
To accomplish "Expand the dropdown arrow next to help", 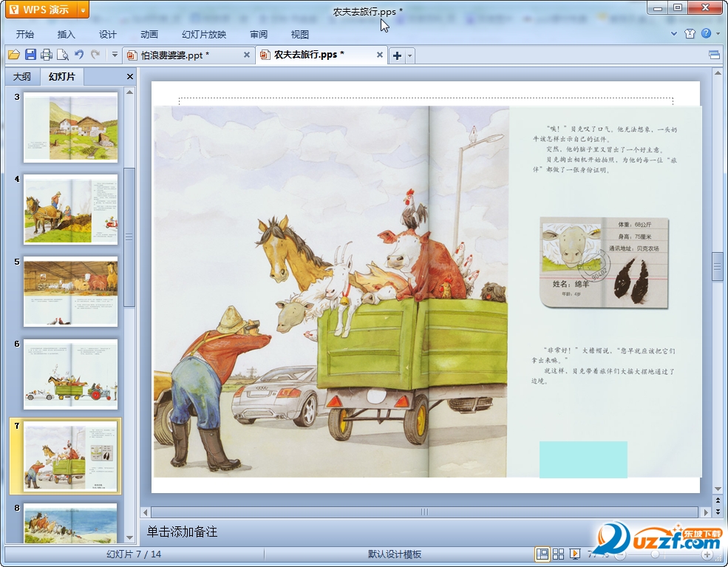I will (x=718, y=33).
